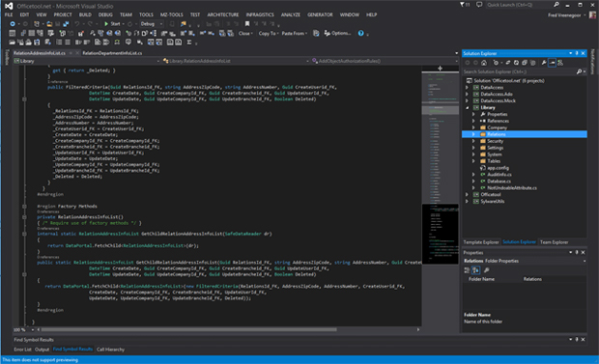Click Solution Explorer search magnifier icon
599x364 pixels.
click(579, 71)
